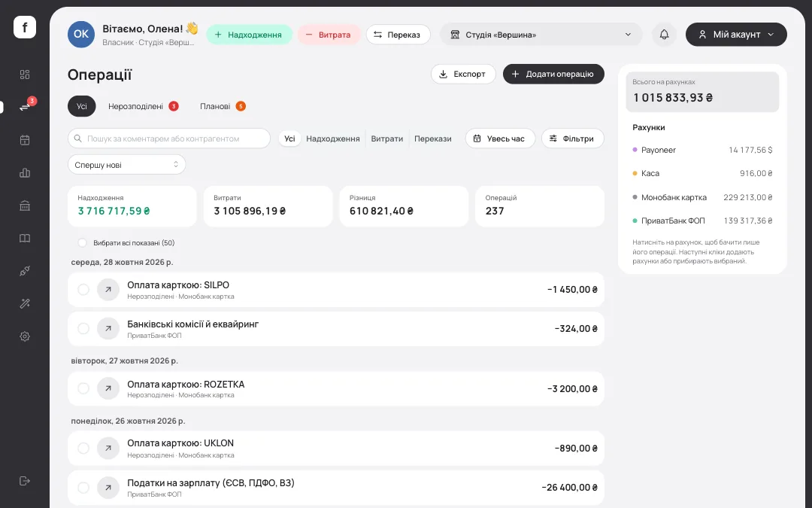This screenshot has height=508, width=812.
Task: Open the open-book icon in sidebar
Action: (x=24, y=239)
